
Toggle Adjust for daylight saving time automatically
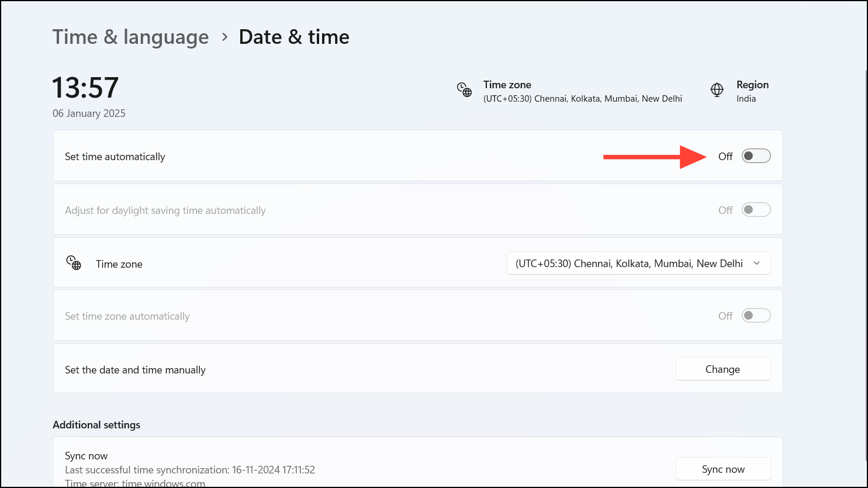point(755,209)
